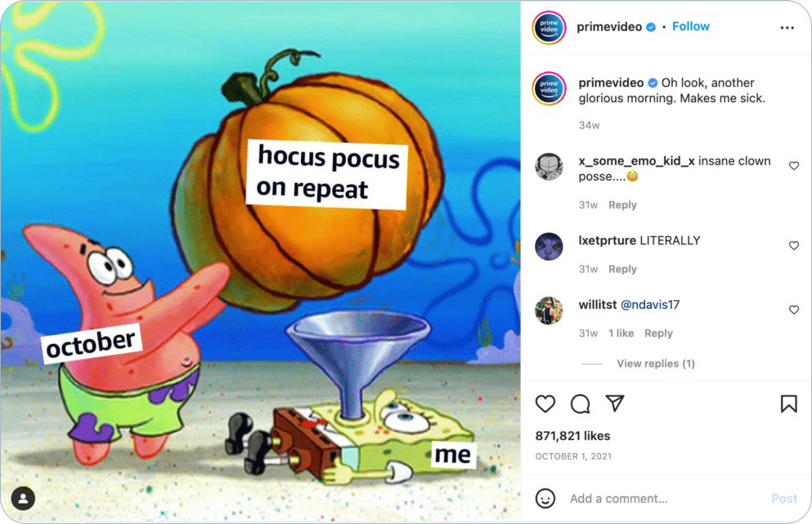Focus the Add a comment field
Screen dimensions: 812x524
pos(668,499)
